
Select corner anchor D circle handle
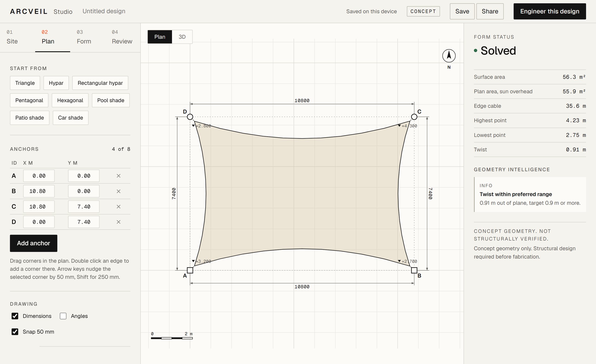coord(190,117)
